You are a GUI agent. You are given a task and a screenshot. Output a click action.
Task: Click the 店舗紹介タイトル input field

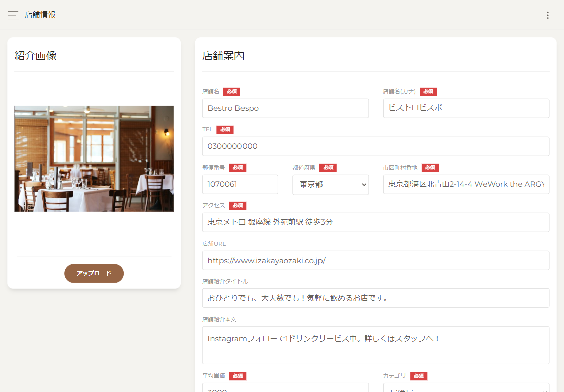pos(375,298)
